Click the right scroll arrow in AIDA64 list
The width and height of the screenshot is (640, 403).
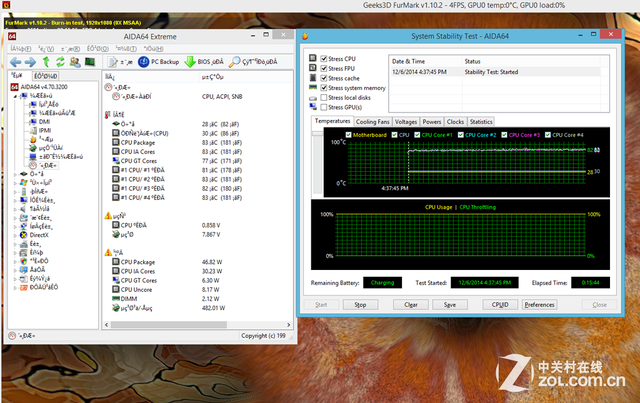tap(289, 325)
